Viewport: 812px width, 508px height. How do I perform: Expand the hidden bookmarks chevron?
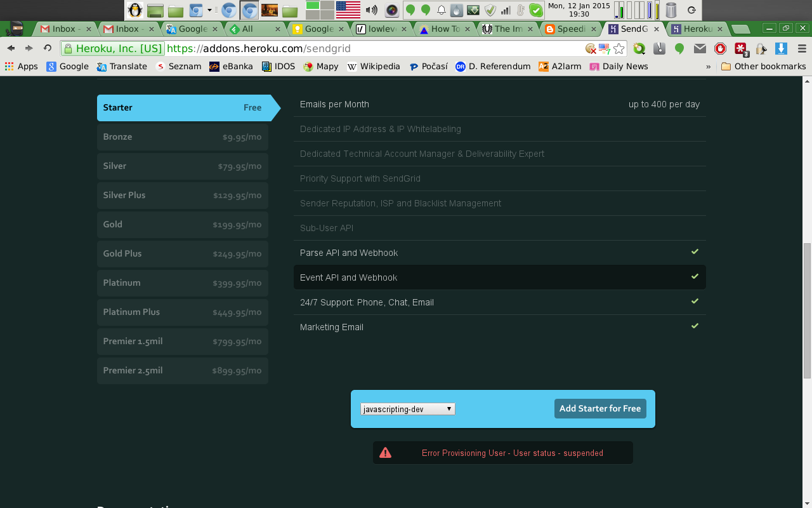coord(708,66)
